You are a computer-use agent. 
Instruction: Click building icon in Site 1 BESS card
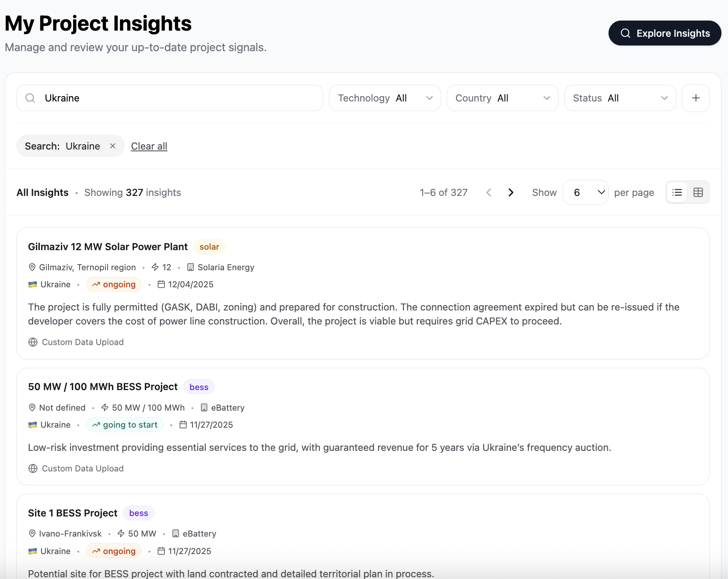click(x=175, y=534)
